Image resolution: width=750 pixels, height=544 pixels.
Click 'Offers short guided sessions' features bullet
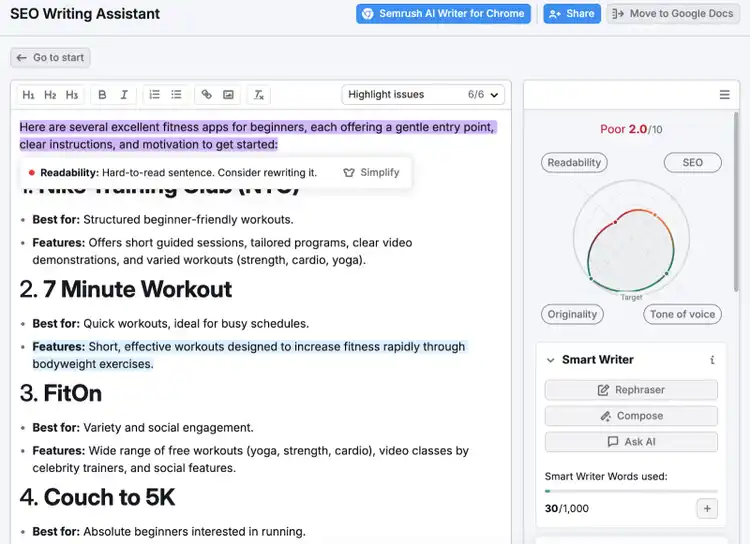point(222,251)
